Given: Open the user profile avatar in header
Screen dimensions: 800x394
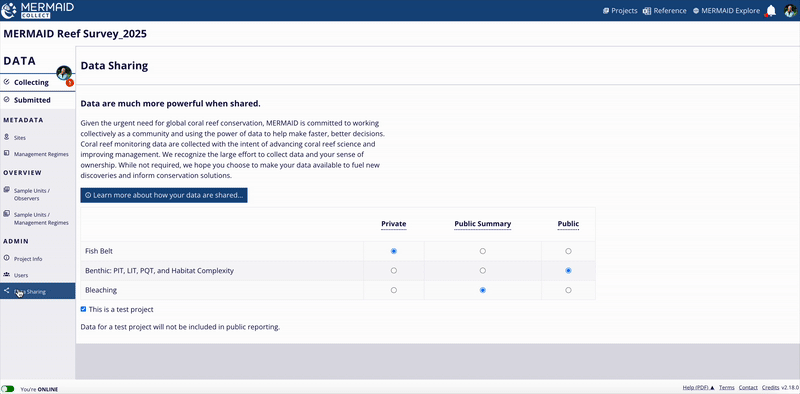Looking at the screenshot, I should [x=790, y=11].
